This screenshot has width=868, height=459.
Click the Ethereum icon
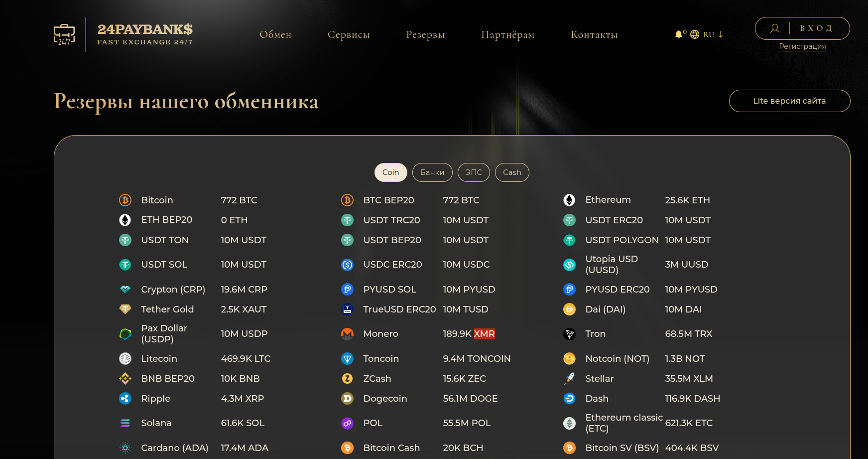(x=569, y=200)
